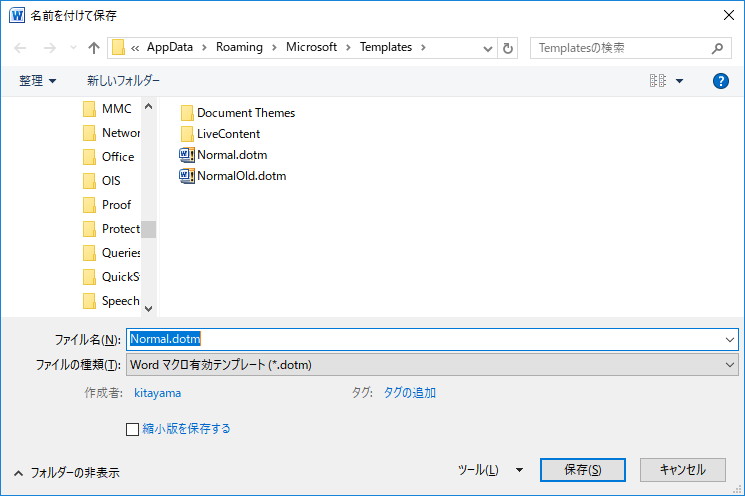Expand chevron after Templates in path
The width and height of the screenshot is (745, 496).
(423, 48)
